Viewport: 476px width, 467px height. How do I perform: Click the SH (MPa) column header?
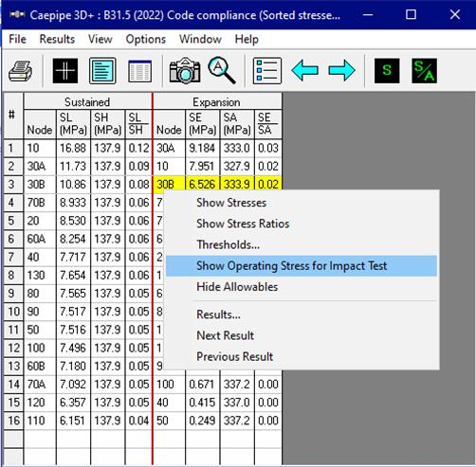coord(107,124)
